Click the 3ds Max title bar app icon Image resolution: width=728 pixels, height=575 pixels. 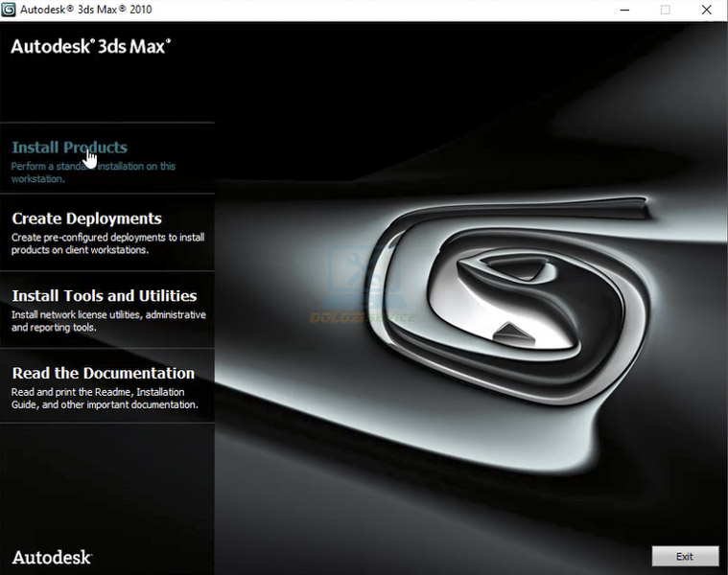(x=10, y=10)
